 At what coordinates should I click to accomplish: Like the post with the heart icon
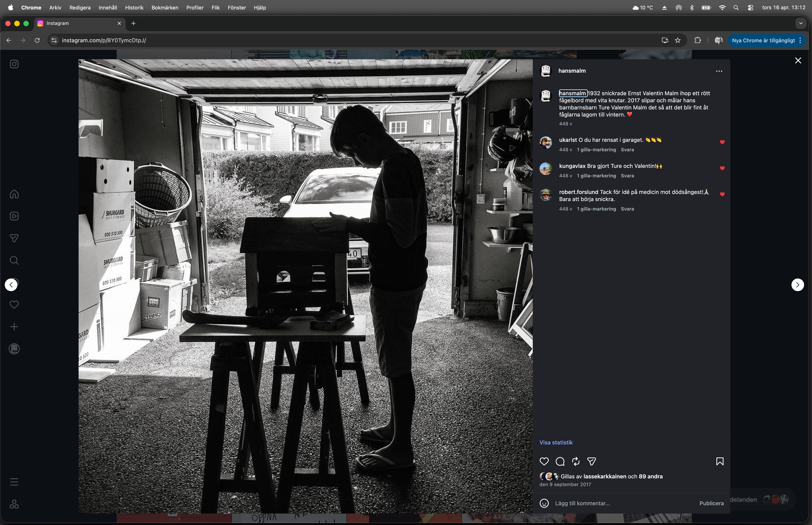click(544, 462)
